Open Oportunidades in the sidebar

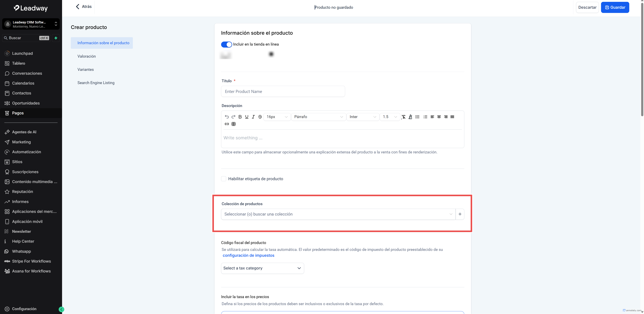pos(26,103)
